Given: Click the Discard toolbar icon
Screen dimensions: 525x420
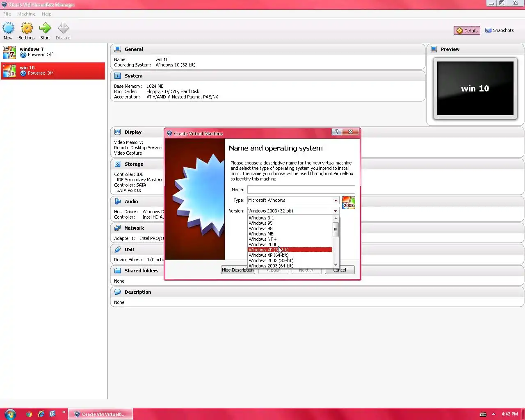Looking at the screenshot, I should click(x=63, y=28).
